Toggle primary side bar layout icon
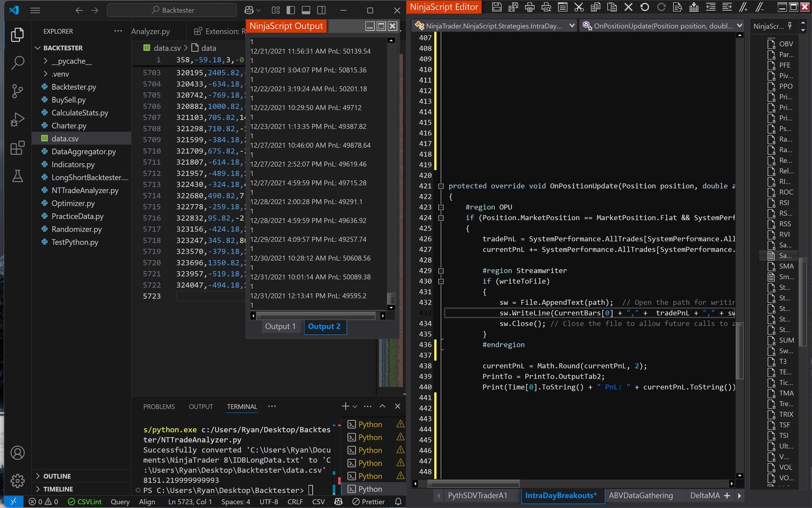812x508 pixels. point(291,10)
